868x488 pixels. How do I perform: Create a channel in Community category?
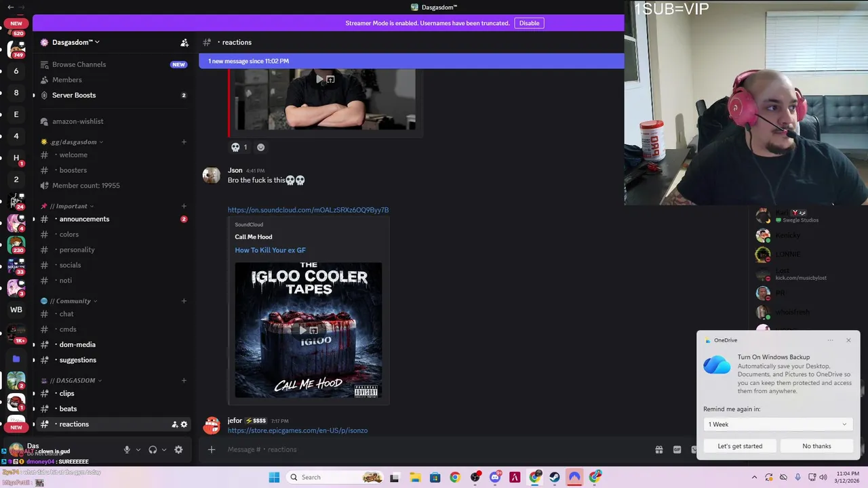[x=184, y=301]
